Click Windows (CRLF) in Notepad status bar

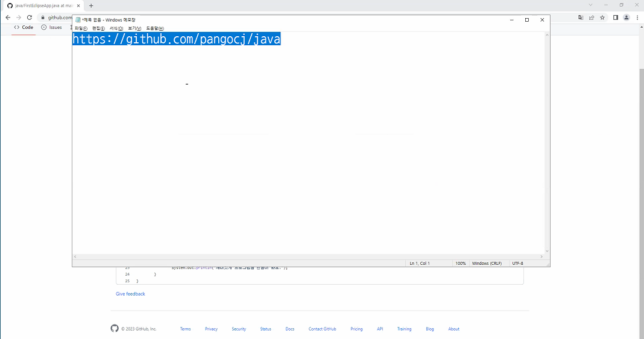point(487,264)
